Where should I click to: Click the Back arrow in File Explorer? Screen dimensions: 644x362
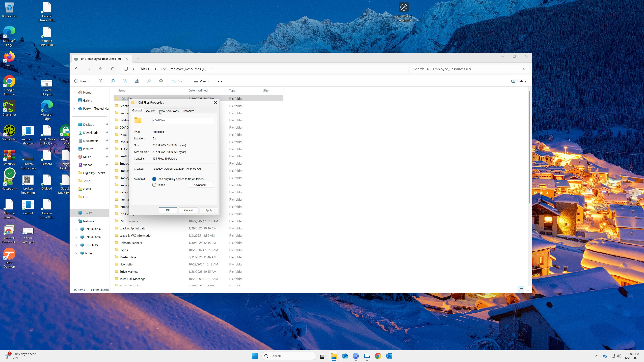click(x=77, y=69)
